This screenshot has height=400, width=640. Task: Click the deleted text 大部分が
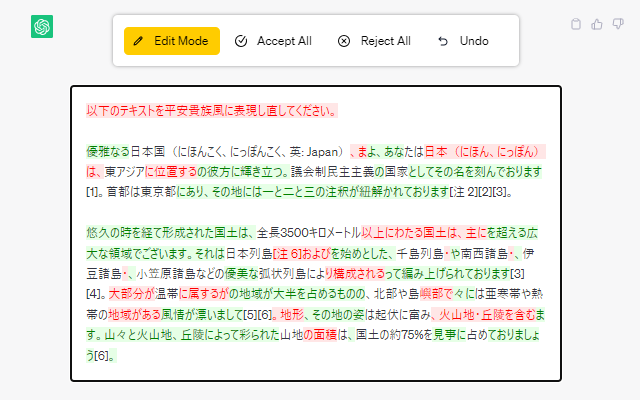click(x=131, y=294)
